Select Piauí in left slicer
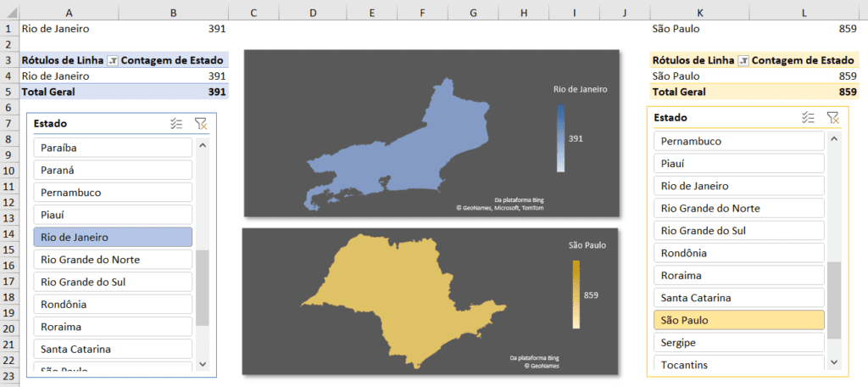 coord(113,215)
